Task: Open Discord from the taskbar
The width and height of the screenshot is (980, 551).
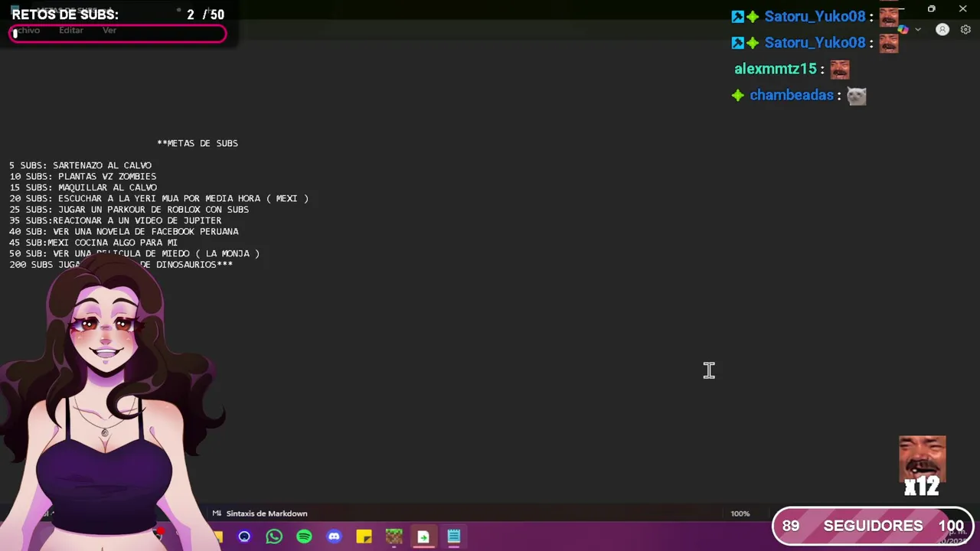Action: tap(334, 536)
